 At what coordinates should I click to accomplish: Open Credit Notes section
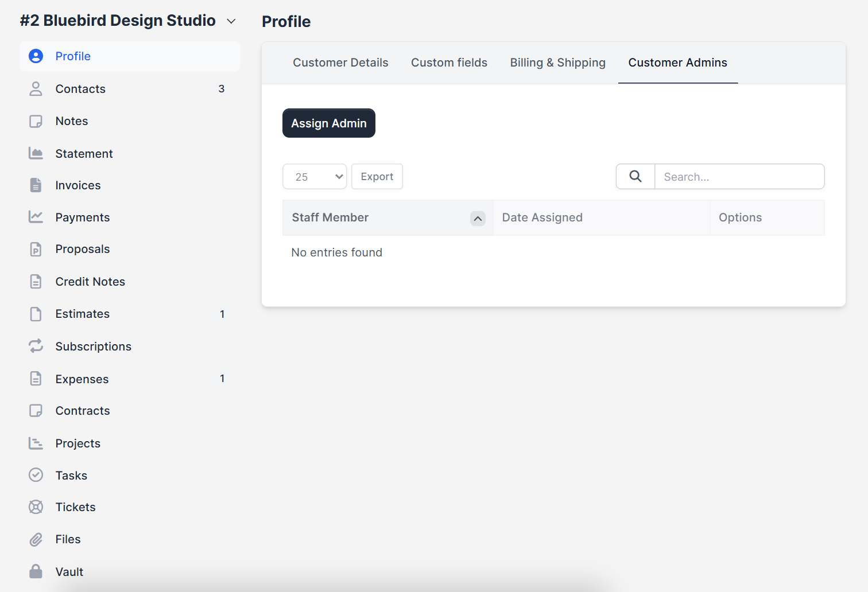point(130,282)
